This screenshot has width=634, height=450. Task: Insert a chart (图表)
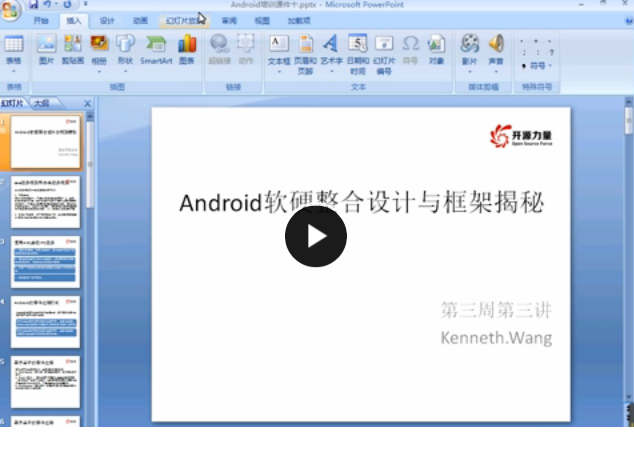point(187,49)
